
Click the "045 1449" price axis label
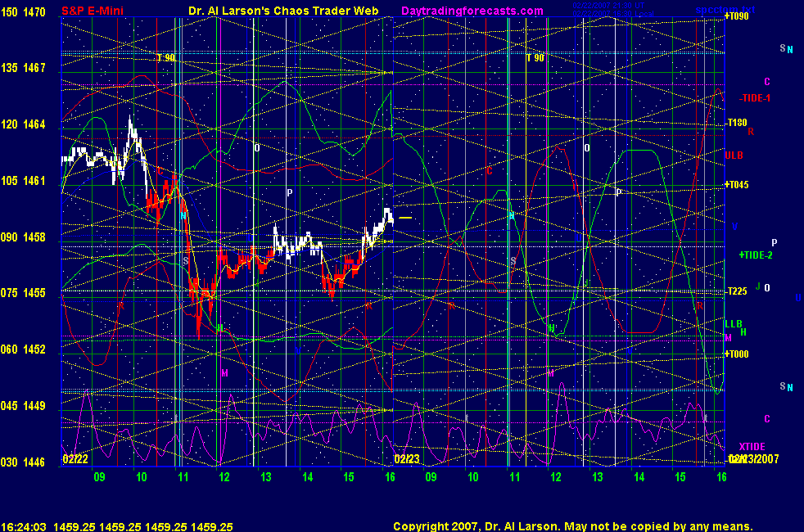tap(23, 405)
